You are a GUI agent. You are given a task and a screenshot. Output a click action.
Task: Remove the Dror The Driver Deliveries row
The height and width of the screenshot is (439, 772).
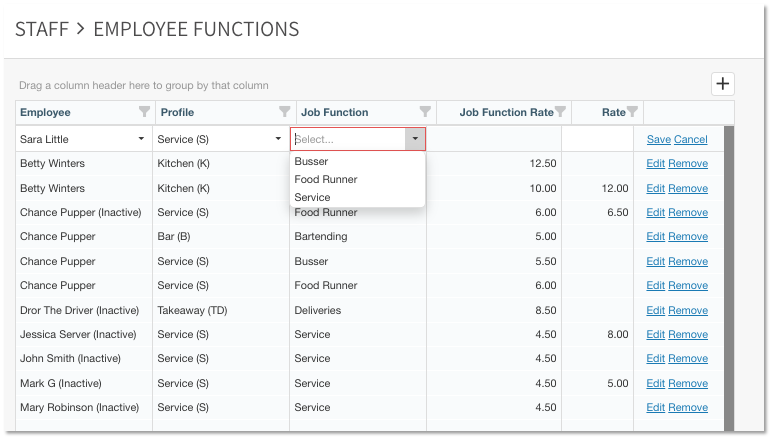(687, 310)
